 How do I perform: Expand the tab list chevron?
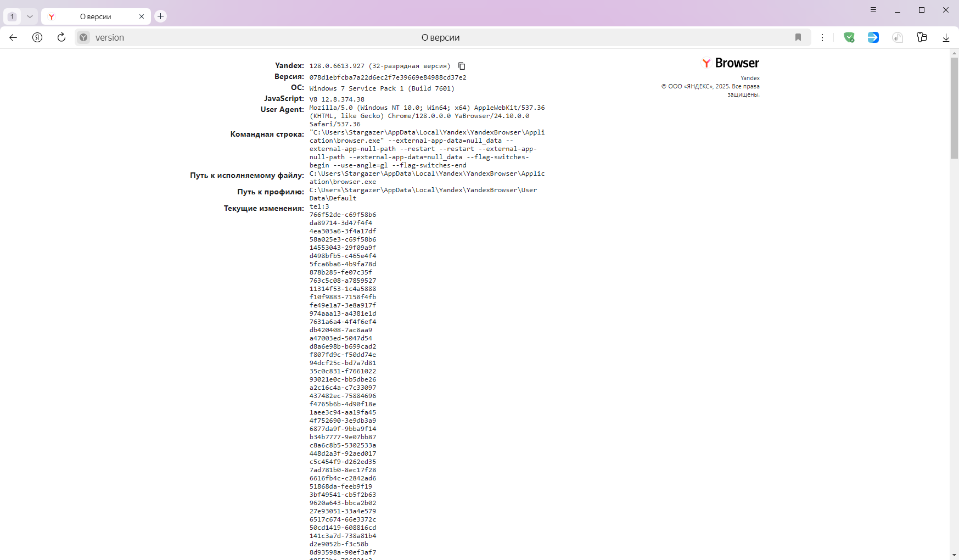(x=30, y=16)
